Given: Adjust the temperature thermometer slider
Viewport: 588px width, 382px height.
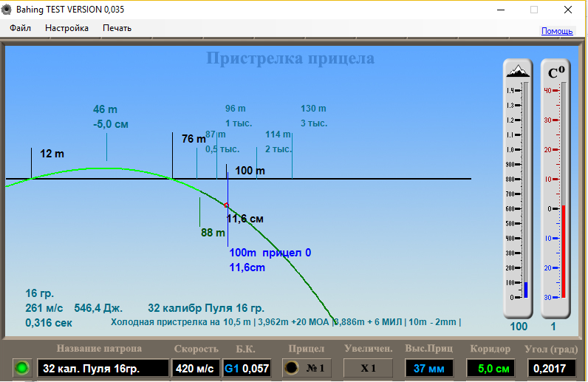Looking at the screenshot, I should tap(564, 251).
